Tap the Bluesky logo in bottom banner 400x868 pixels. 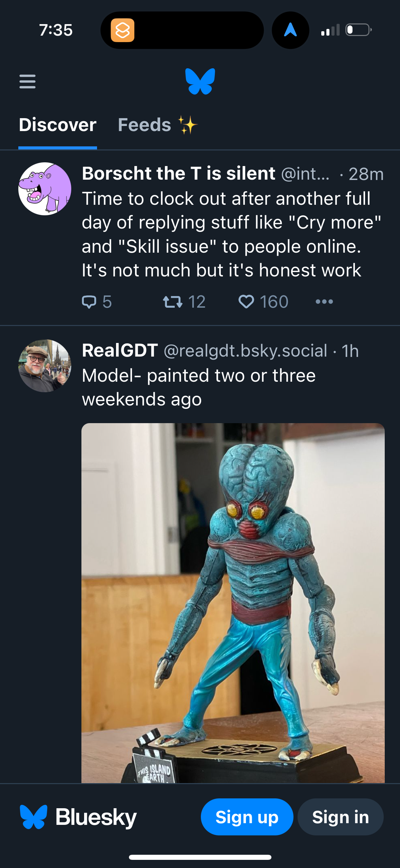[33, 817]
